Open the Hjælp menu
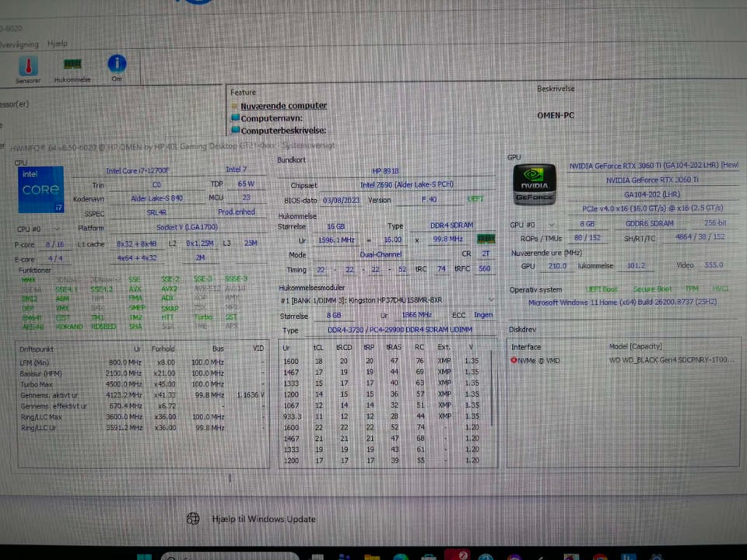This screenshot has width=747, height=560. [x=57, y=44]
